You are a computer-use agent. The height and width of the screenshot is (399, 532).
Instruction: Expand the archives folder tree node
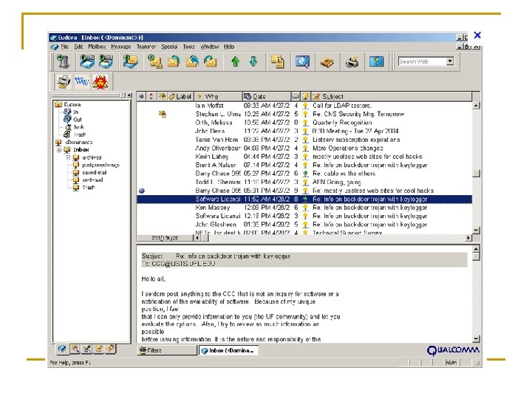coord(68,157)
